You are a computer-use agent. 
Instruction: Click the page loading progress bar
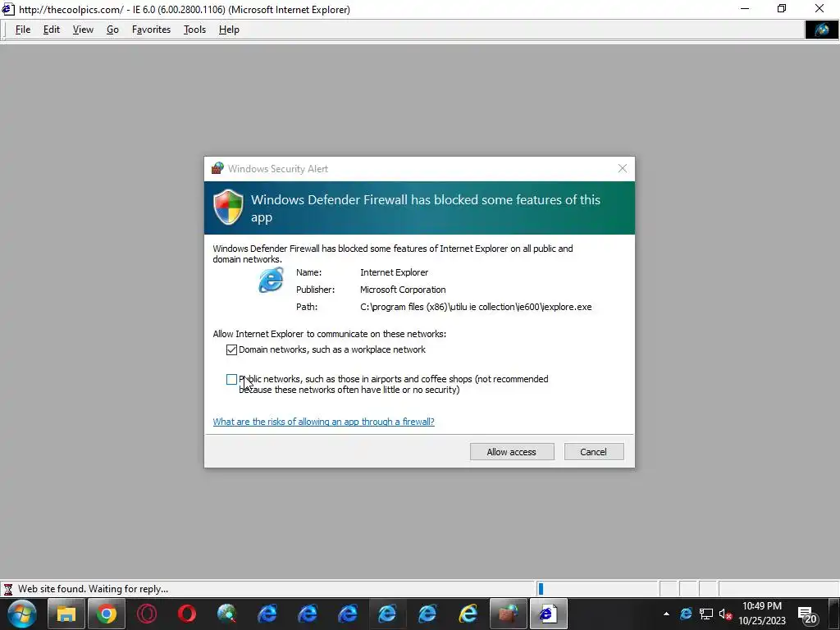pos(597,589)
